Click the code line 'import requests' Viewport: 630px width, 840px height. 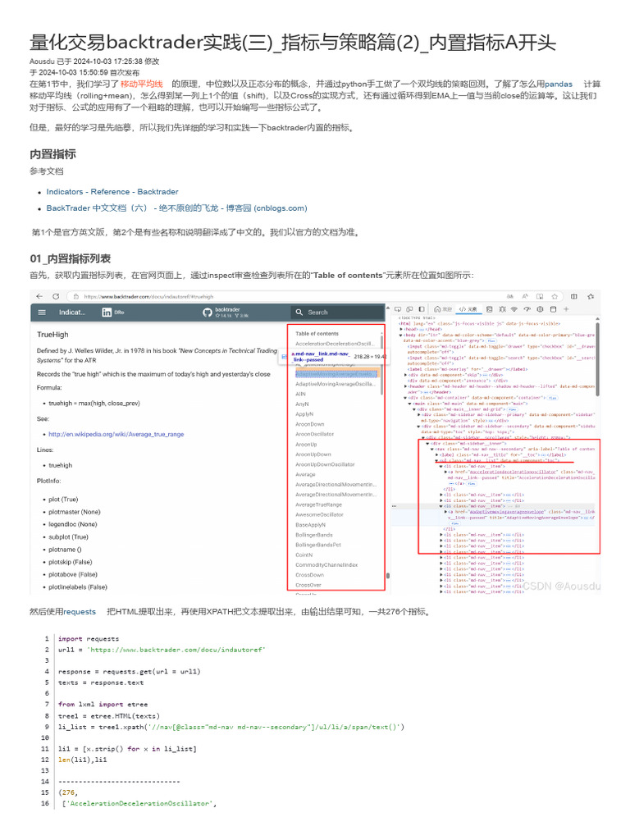pos(89,638)
